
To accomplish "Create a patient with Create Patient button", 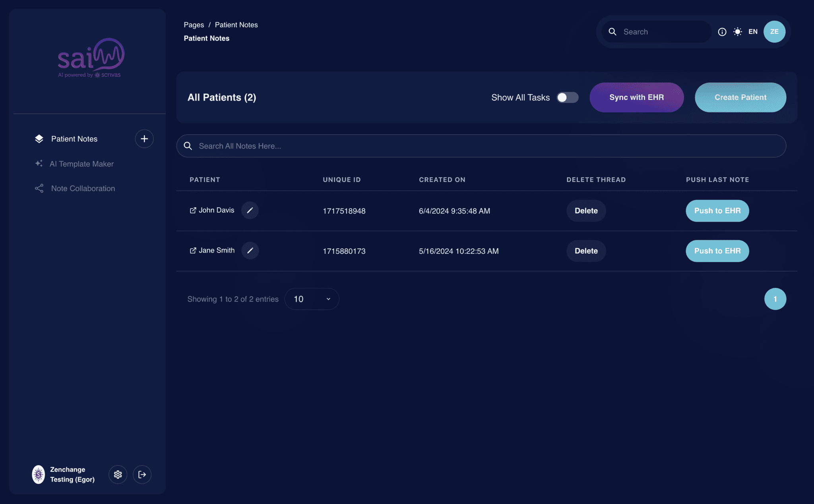I will (x=740, y=97).
